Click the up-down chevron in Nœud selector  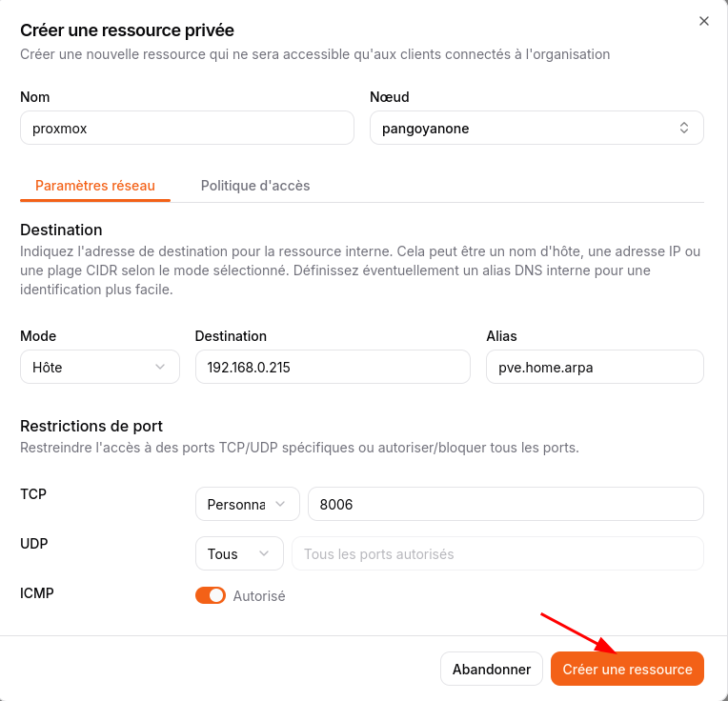(684, 128)
